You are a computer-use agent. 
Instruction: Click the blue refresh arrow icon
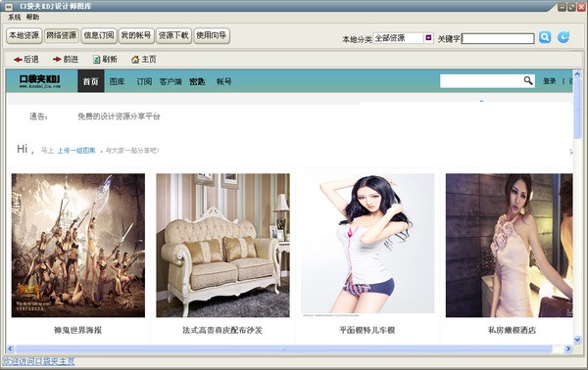563,37
